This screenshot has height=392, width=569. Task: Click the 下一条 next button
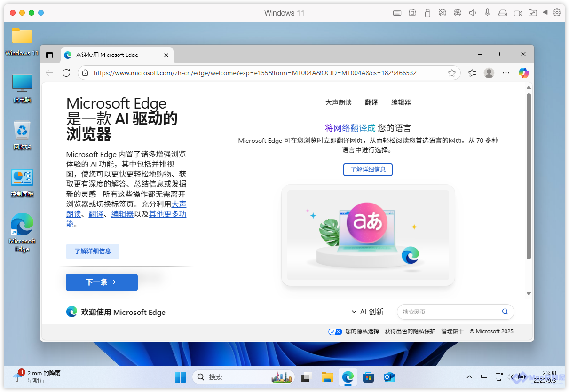tap(102, 282)
